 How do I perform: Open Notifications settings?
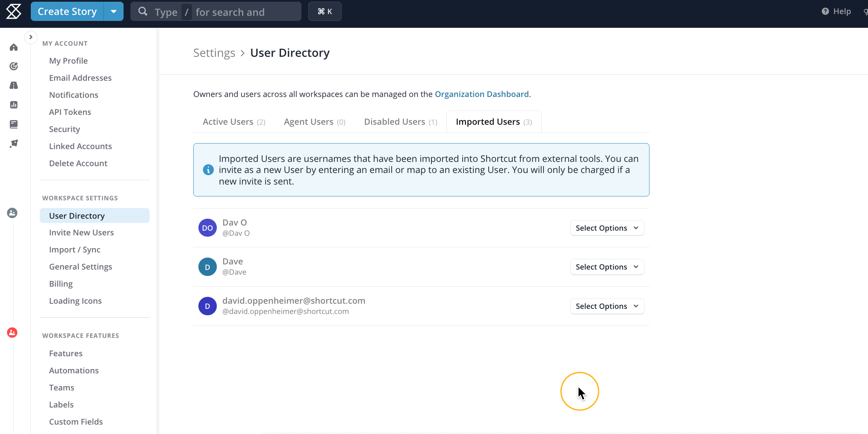(x=74, y=95)
